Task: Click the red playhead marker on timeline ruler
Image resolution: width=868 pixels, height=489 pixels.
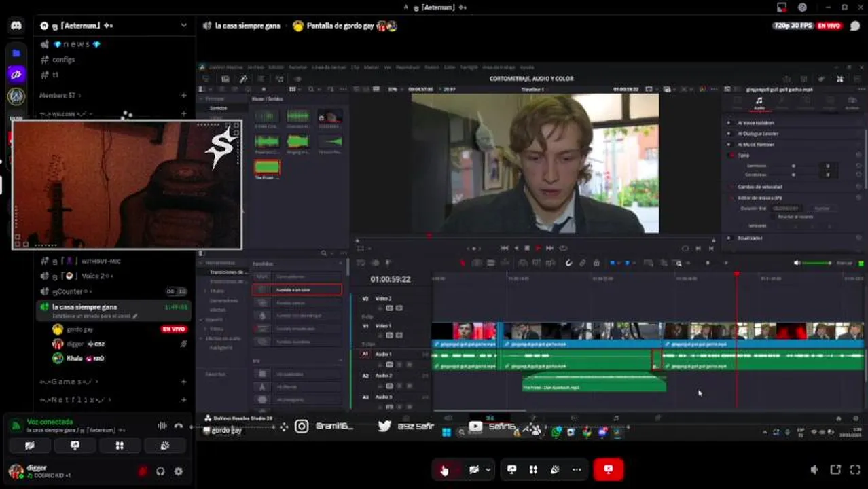Action: (737, 274)
